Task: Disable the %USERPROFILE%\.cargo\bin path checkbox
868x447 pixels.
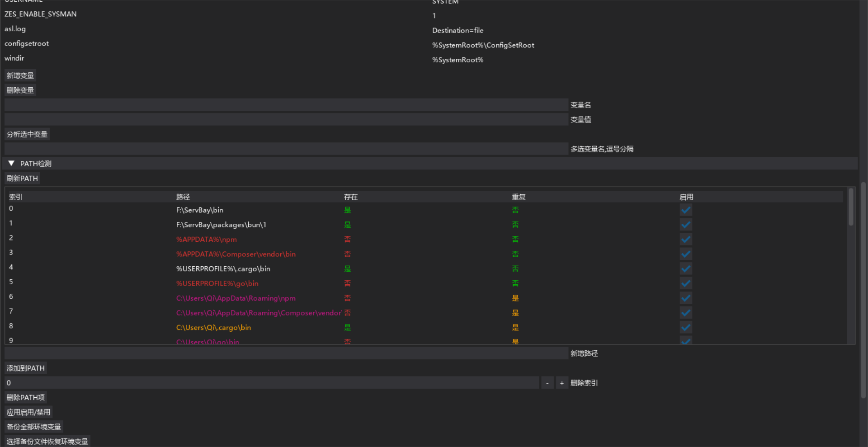Action: (x=685, y=269)
